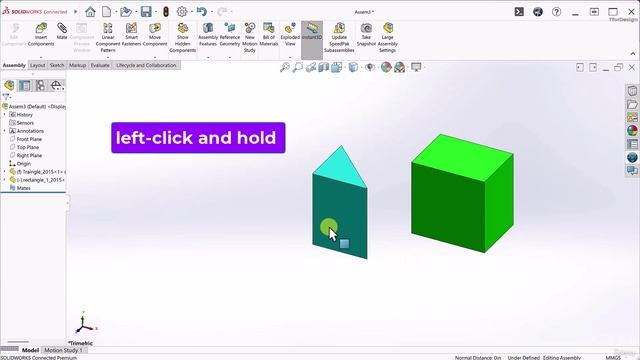Undo the last action
640x360 pixels.
click(202, 12)
